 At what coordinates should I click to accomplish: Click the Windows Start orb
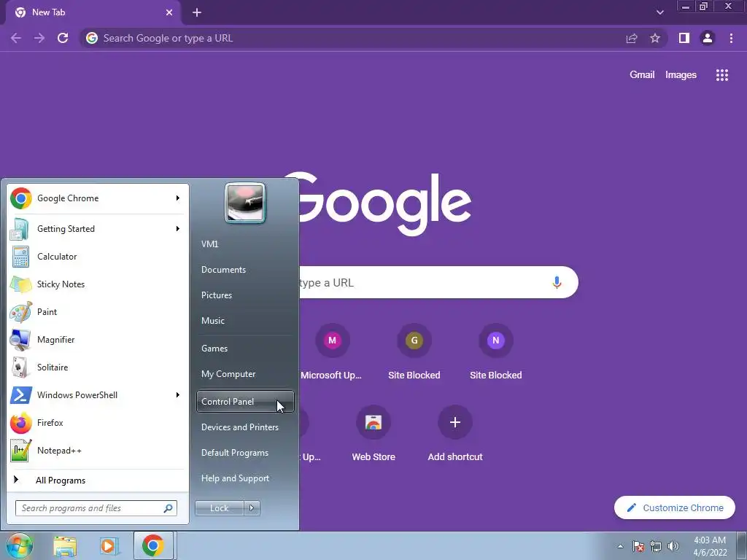(19, 545)
